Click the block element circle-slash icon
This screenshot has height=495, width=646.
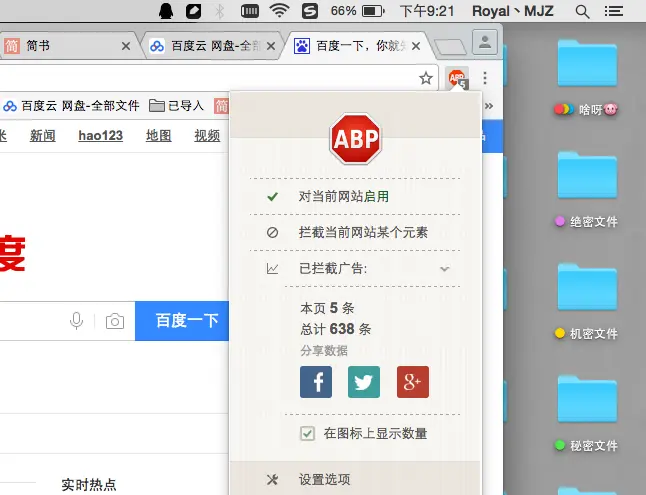pyautogui.click(x=272, y=232)
